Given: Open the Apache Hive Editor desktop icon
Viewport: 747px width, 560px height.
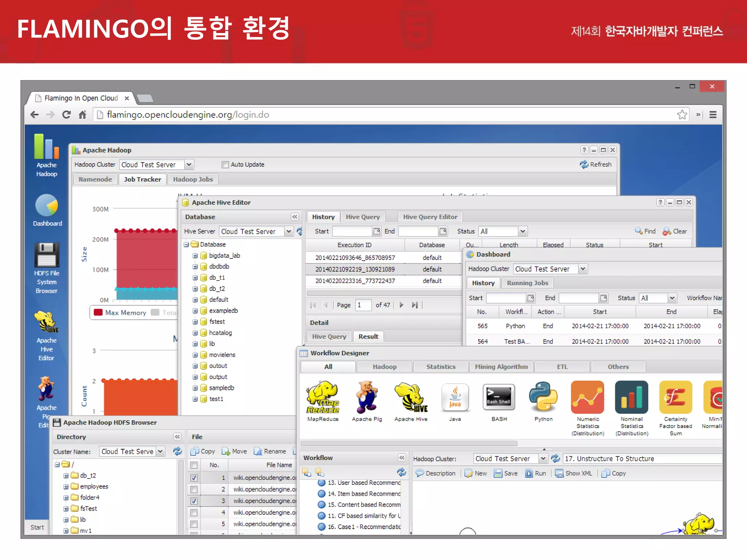Looking at the screenshot, I should [x=46, y=336].
